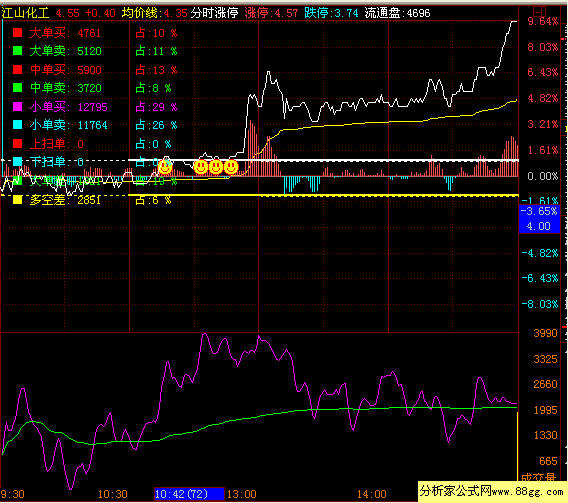The height and width of the screenshot is (503, 568).
Task: Click the red 1.61% axis label
Action: pos(543,150)
